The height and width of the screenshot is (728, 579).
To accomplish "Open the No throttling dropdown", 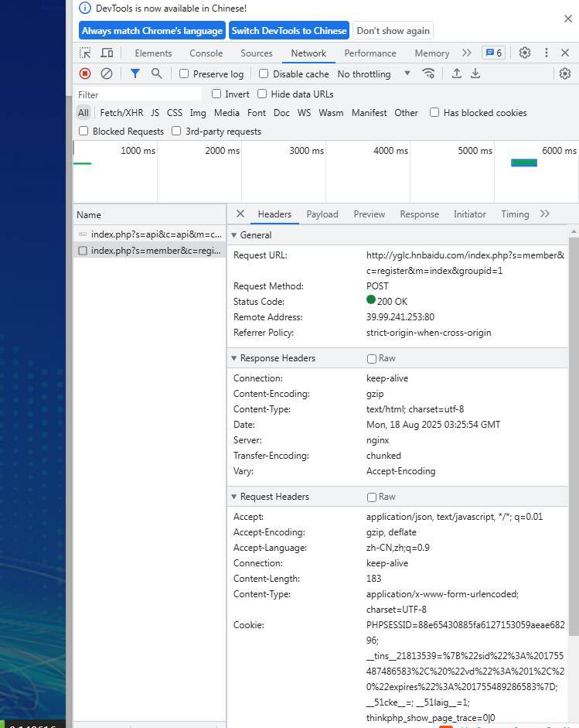I will (x=373, y=74).
